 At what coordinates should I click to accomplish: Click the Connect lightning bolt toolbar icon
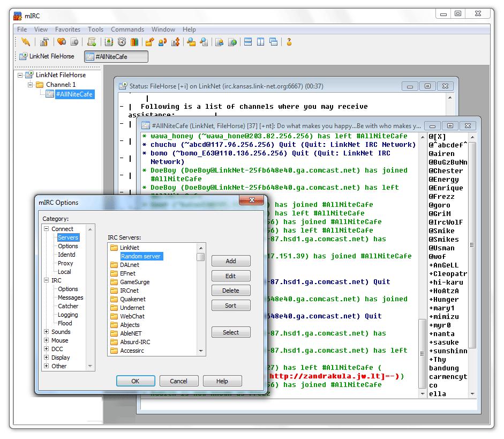point(25,42)
